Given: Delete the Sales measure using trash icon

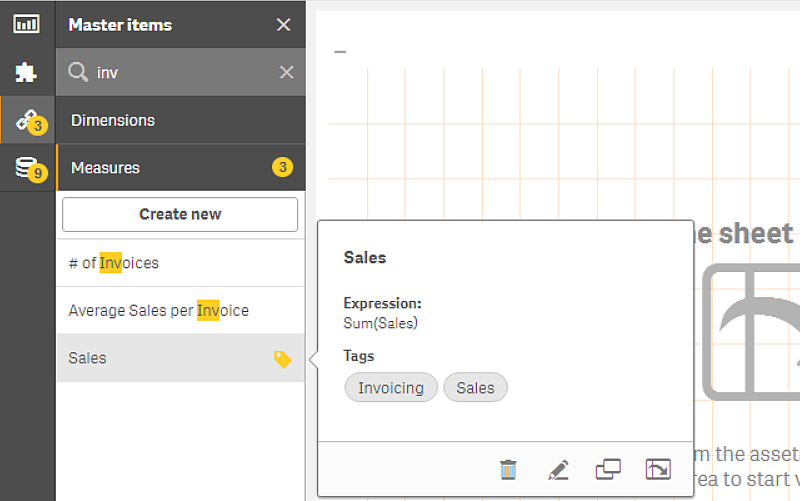Looking at the screenshot, I should tap(509, 469).
